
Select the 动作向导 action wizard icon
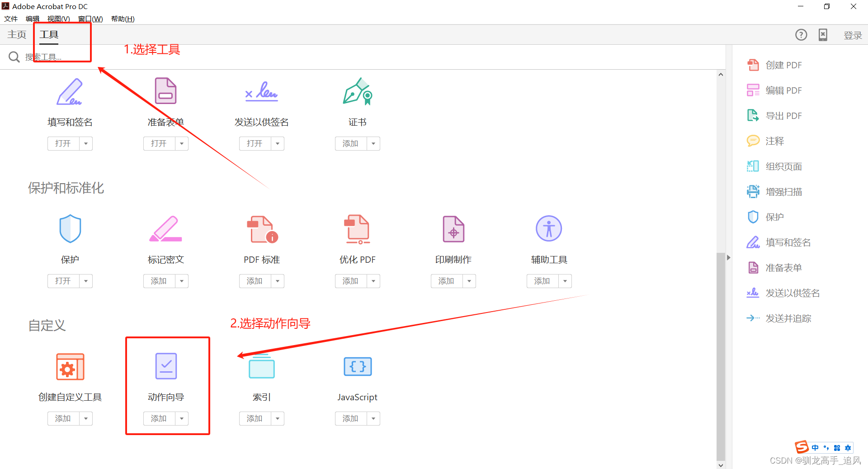point(166,366)
